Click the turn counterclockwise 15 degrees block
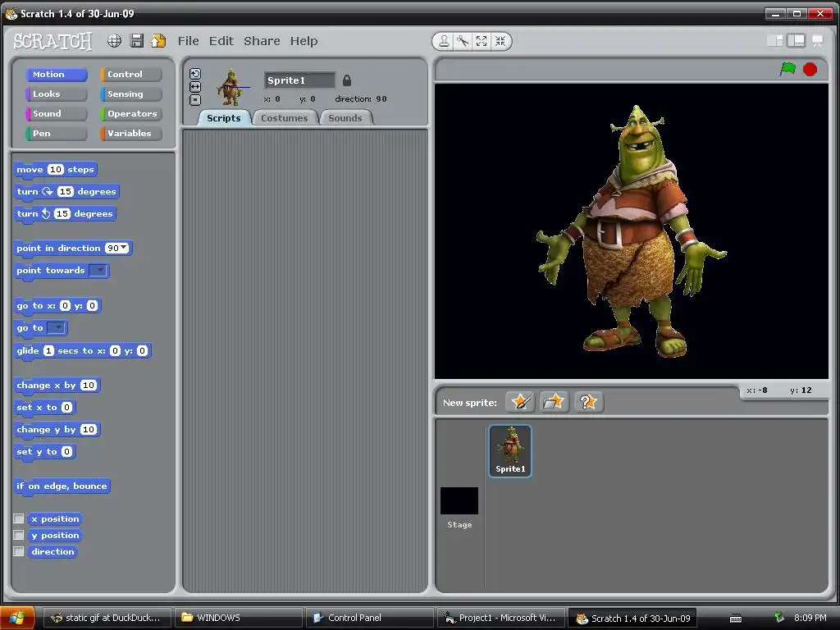The height and width of the screenshot is (630, 840). point(65,214)
